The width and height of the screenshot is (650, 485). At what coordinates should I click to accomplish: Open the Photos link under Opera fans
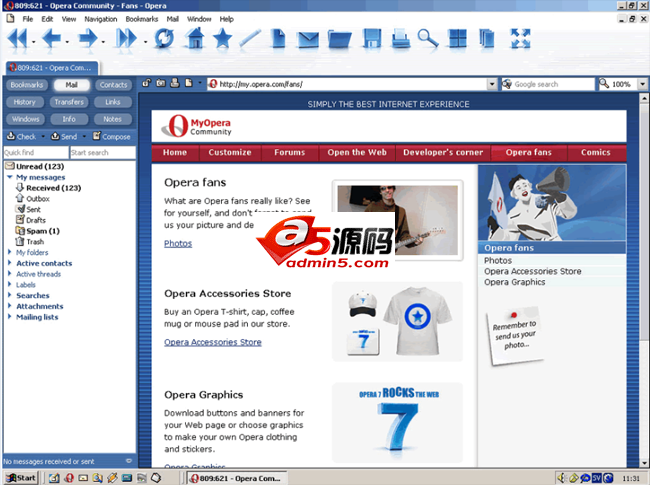[178, 243]
